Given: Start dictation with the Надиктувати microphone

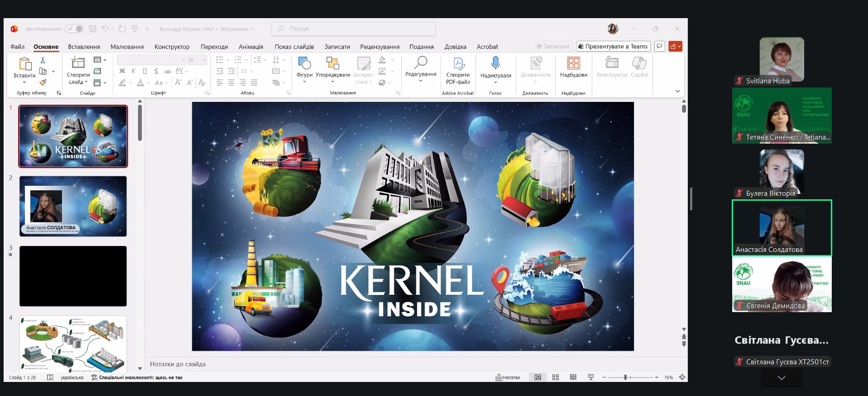Looking at the screenshot, I should click(495, 64).
